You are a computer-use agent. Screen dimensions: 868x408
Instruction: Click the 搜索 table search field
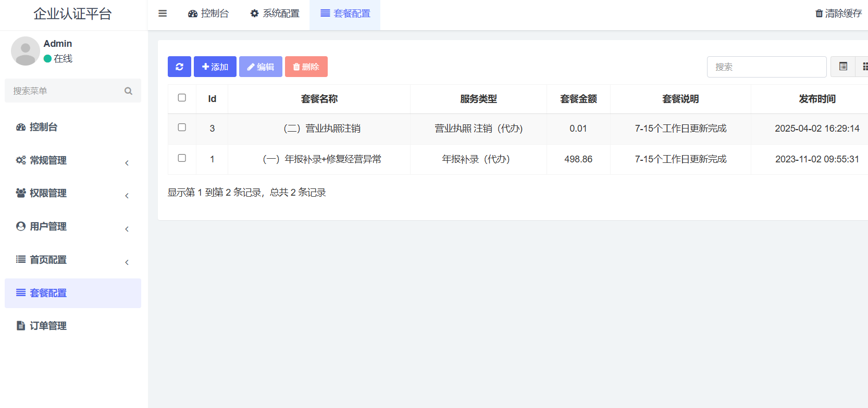(x=766, y=67)
